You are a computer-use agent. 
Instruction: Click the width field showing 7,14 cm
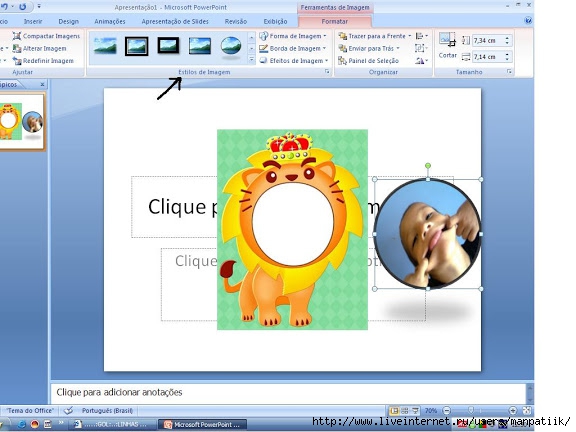[x=488, y=57]
